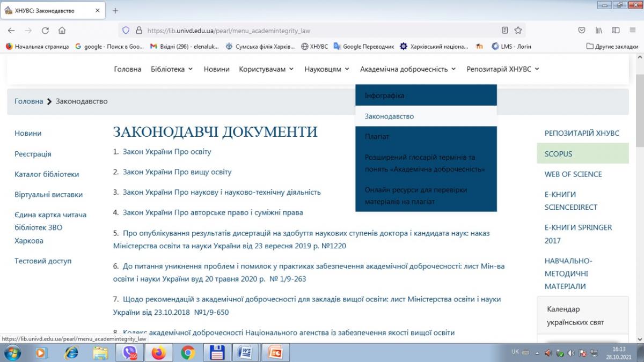Open SCOPUS in right sidebar

pyautogui.click(x=582, y=153)
